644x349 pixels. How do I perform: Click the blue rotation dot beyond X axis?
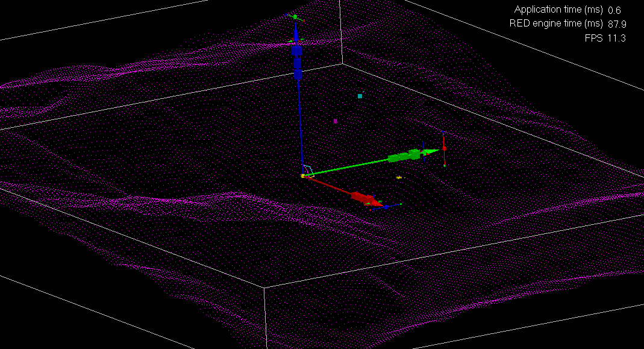pos(386,207)
